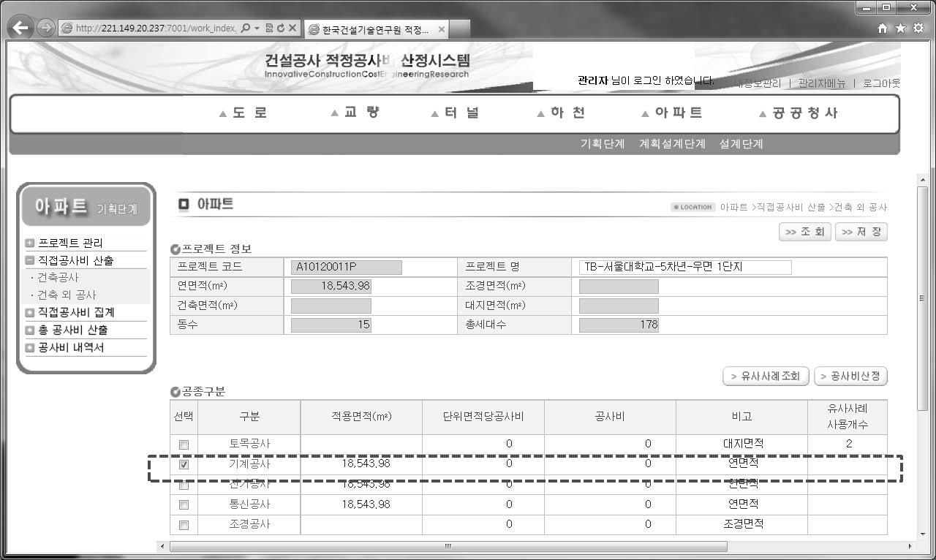This screenshot has width=936, height=560.
Task: Click 통신공사 적용면적 value 18,543.98
Action: 366,504
